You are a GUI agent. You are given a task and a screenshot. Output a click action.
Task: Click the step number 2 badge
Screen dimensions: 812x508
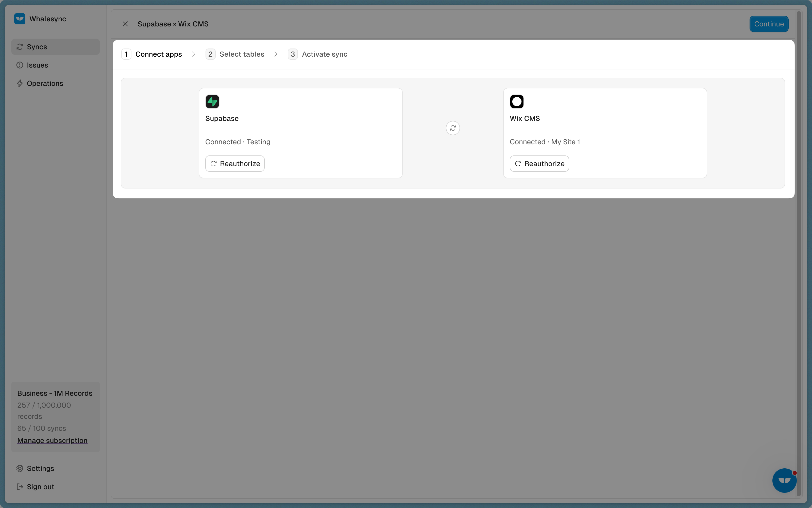tap(210, 54)
